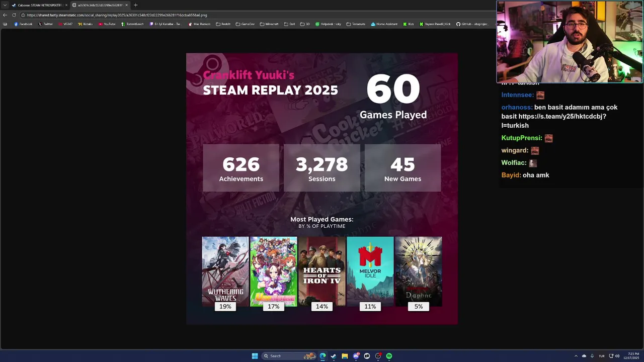Image resolution: width=644 pixels, height=362 pixels.
Task: Click the taskbar Search box
Action: click(289, 356)
